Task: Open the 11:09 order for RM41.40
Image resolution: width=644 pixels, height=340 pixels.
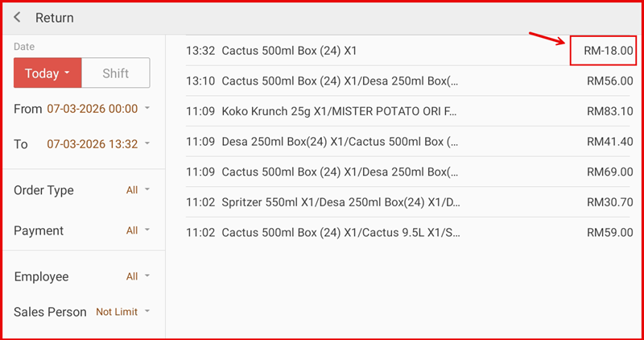Action: pyautogui.click(x=338, y=141)
